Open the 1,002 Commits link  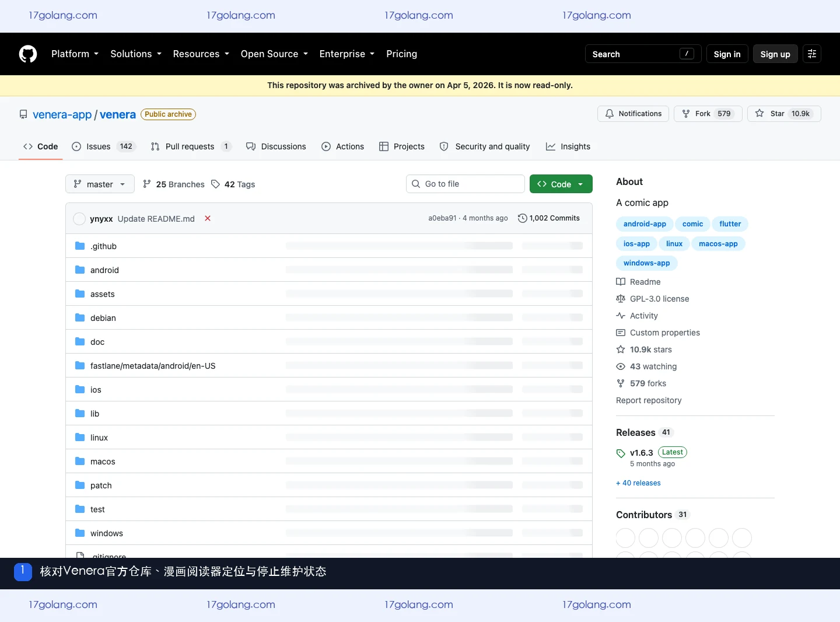coord(549,218)
